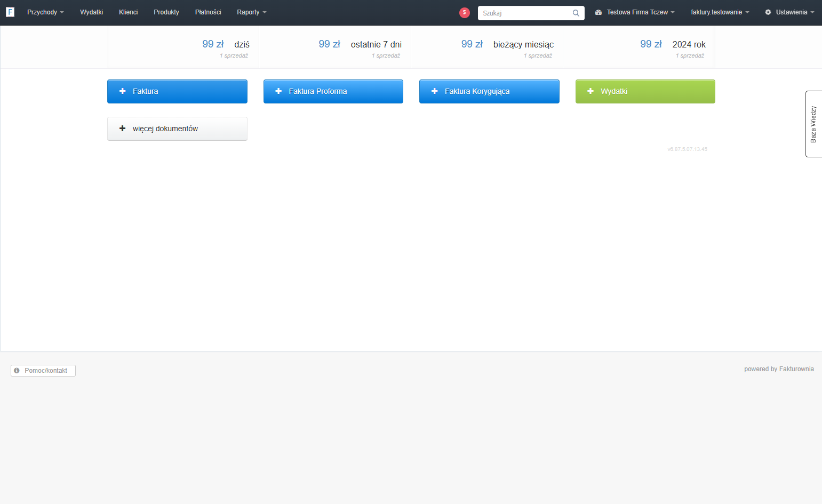Open Wydatki in the top menu
Viewport: 822px width, 504px height.
91,12
